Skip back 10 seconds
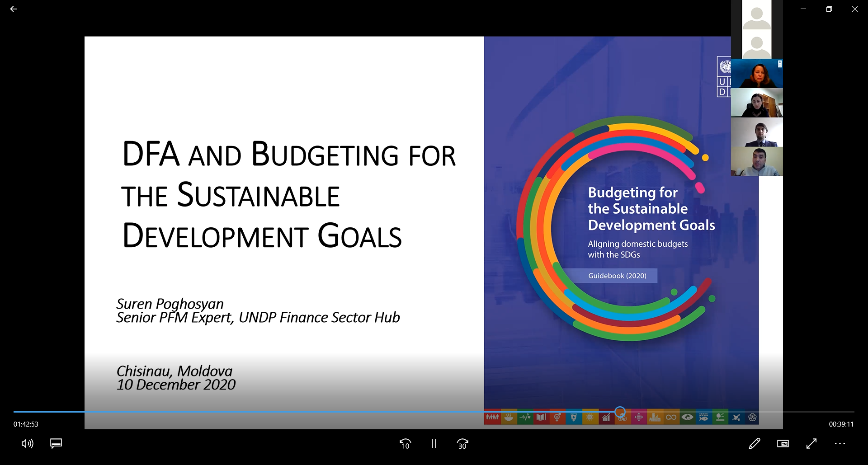This screenshot has height=465, width=868. pyautogui.click(x=405, y=444)
